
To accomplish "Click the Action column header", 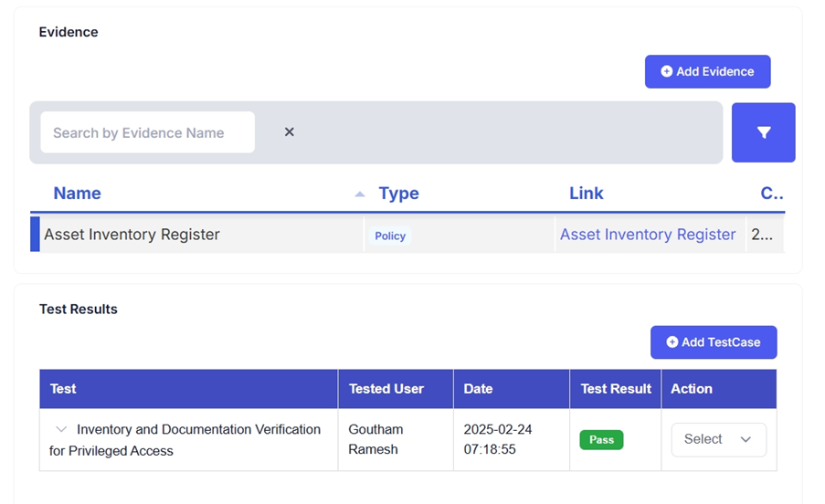I will click(692, 389).
